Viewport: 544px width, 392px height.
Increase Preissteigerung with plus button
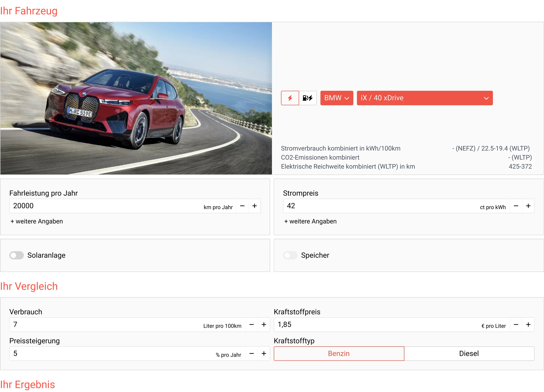point(264,354)
